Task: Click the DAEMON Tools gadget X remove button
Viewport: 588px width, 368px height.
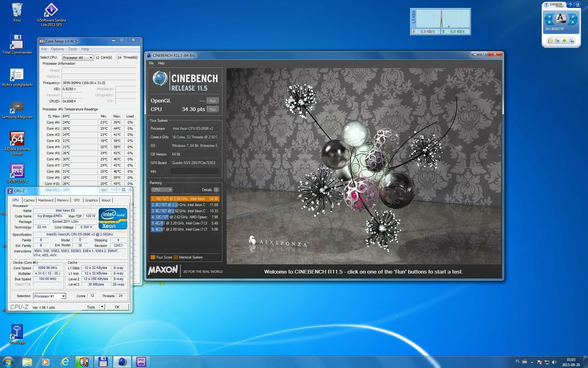Action: (x=573, y=22)
